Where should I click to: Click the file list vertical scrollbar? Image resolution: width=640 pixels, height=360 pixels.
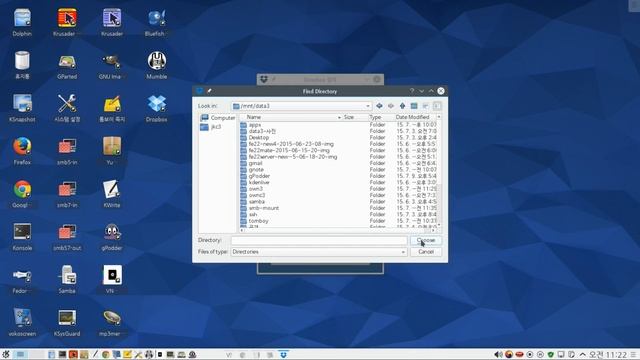coord(439,171)
